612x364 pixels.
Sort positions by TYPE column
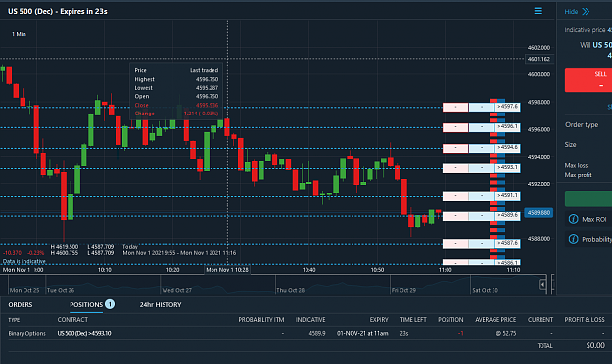14,320
